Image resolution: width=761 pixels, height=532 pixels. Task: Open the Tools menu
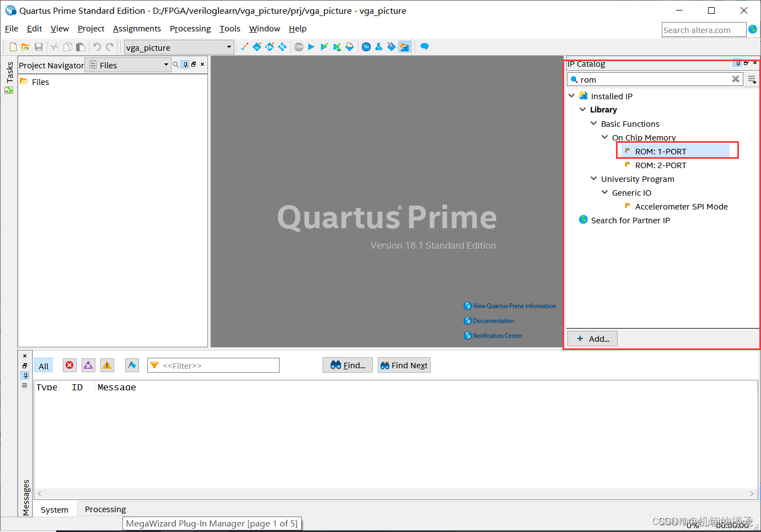coord(230,29)
